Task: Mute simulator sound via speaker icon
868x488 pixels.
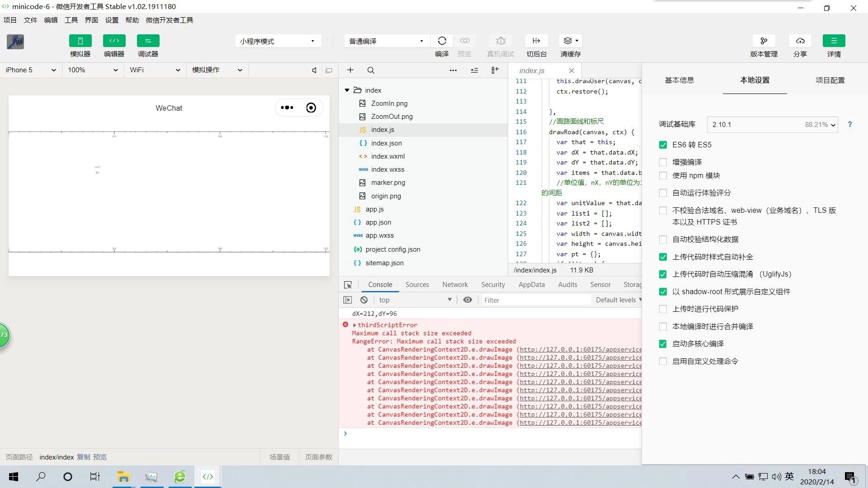Action: 314,70
